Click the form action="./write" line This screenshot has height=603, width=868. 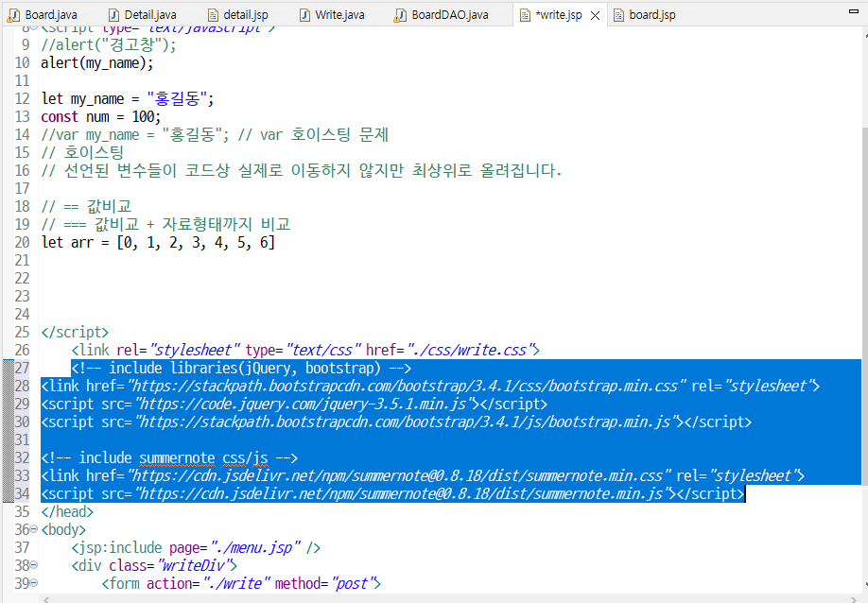pyautogui.click(x=241, y=583)
